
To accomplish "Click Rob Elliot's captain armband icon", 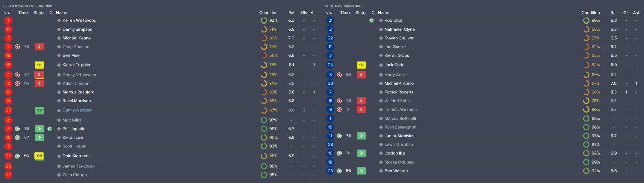I will tap(371, 20).
